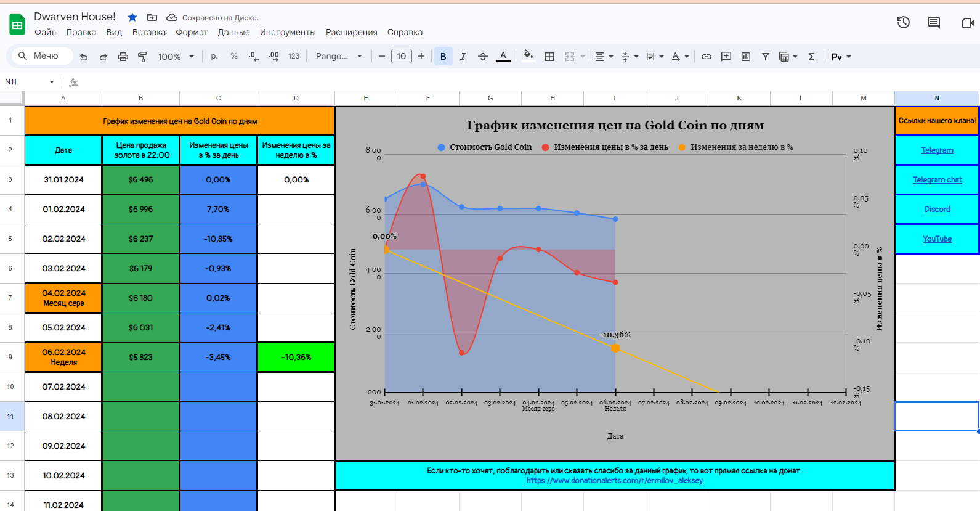Toggle strikethrough formatting
This screenshot has width=980, height=511.
click(483, 57)
